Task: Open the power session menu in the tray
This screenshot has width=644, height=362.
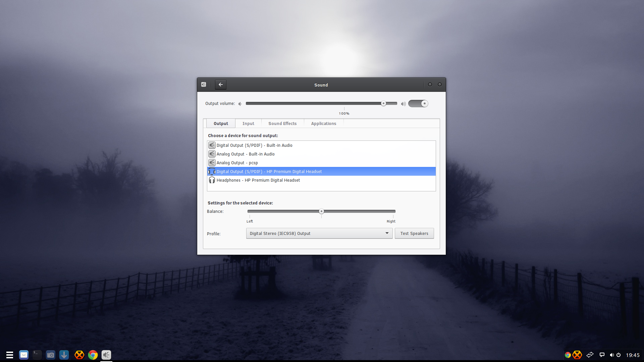Action: [x=619, y=355]
